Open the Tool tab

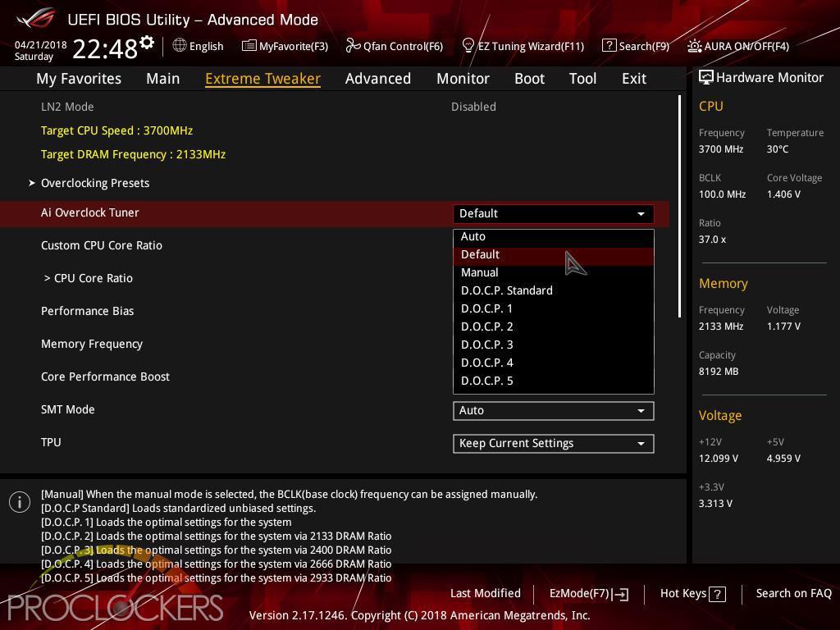click(x=583, y=79)
